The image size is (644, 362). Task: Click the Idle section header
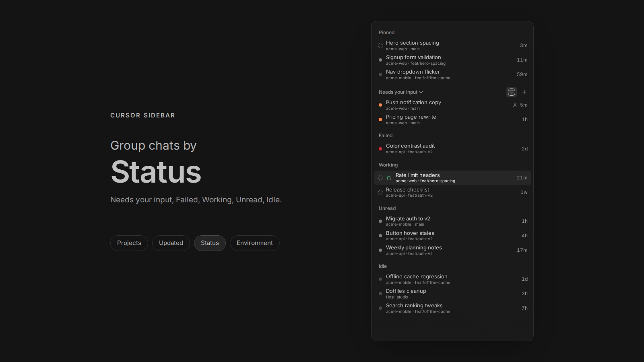[383, 266]
